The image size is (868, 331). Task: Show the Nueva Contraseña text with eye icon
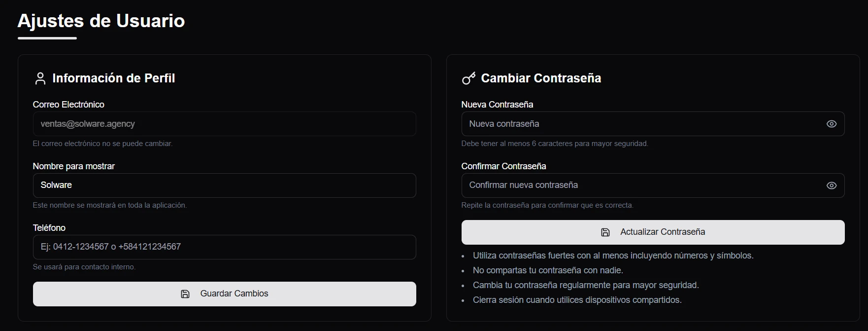(x=831, y=124)
